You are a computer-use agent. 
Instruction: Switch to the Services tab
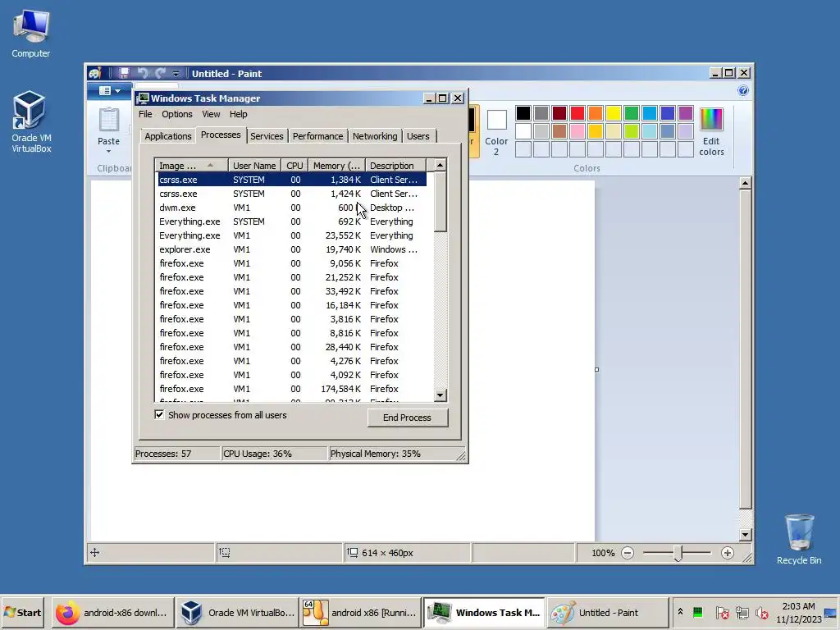(x=267, y=136)
